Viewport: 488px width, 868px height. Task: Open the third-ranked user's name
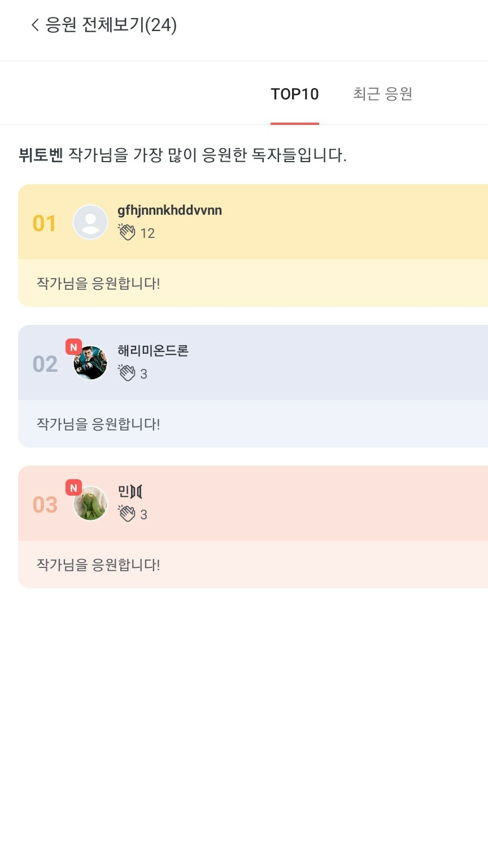coord(130,492)
